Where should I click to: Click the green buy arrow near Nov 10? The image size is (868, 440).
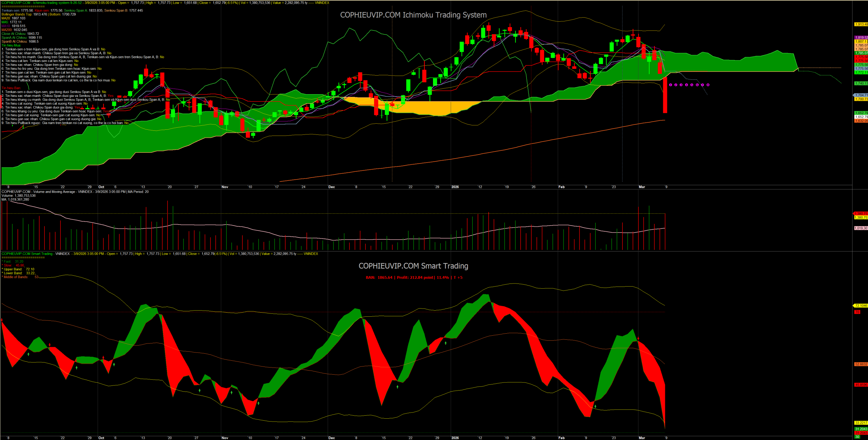pyautogui.click(x=258, y=403)
